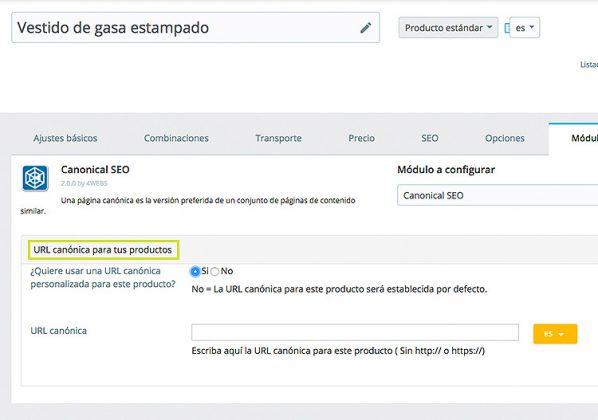Viewport: 598px width, 420px height.
Task: Click the Canonical SEO module logo icon
Action: (x=35, y=178)
